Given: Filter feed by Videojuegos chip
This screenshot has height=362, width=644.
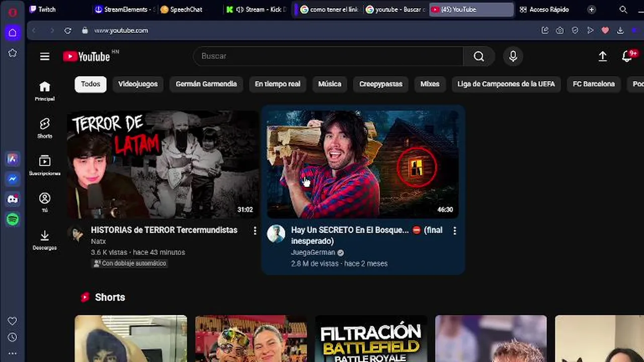Looking at the screenshot, I should point(138,84).
